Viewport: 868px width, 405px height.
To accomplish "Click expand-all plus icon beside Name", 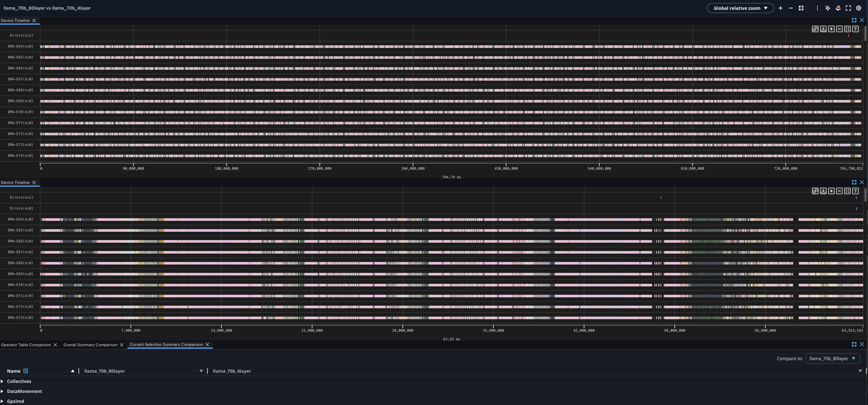I will pyautogui.click(x=26, y=371).
